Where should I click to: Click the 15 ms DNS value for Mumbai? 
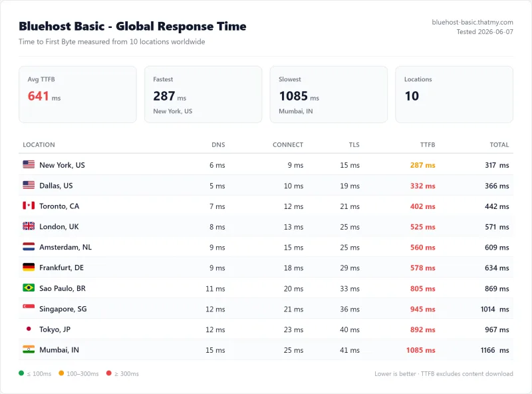pos(215,350)
